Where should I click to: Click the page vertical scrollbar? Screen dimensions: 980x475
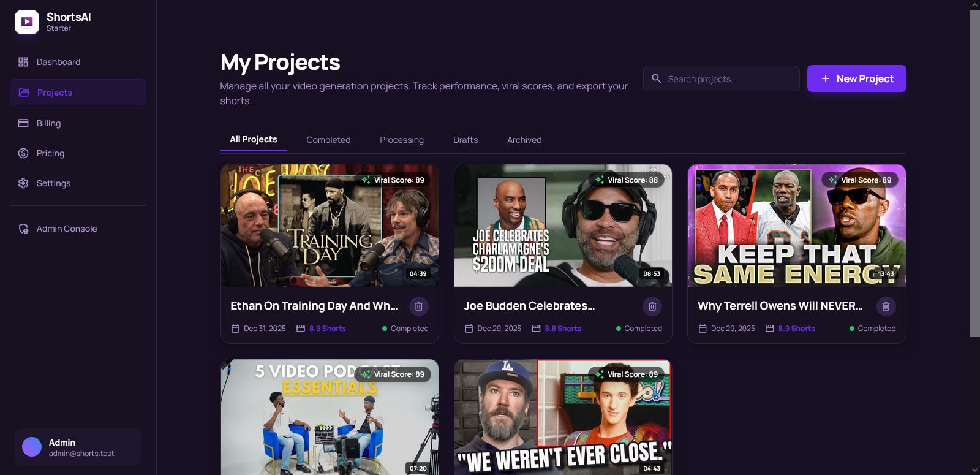tap(974, 173)
